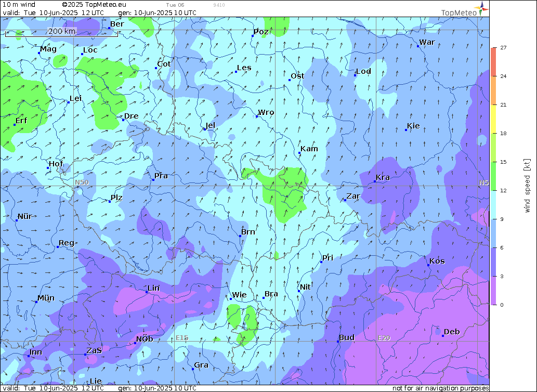The height and width of the screenshot is (392, 537).
Task: Click the Pri city label
Action: pyautogui.click(x=328, y=258)
